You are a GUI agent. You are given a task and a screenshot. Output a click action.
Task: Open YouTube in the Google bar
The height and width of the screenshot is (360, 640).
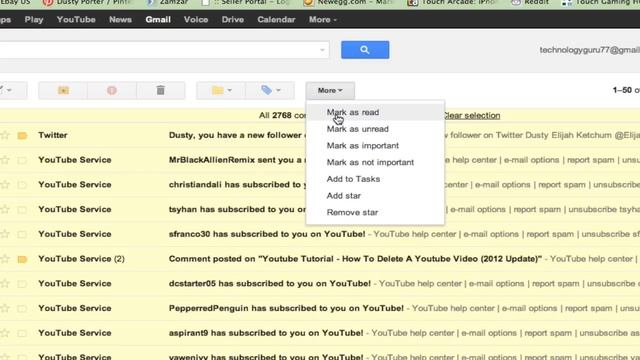(76, 20)
